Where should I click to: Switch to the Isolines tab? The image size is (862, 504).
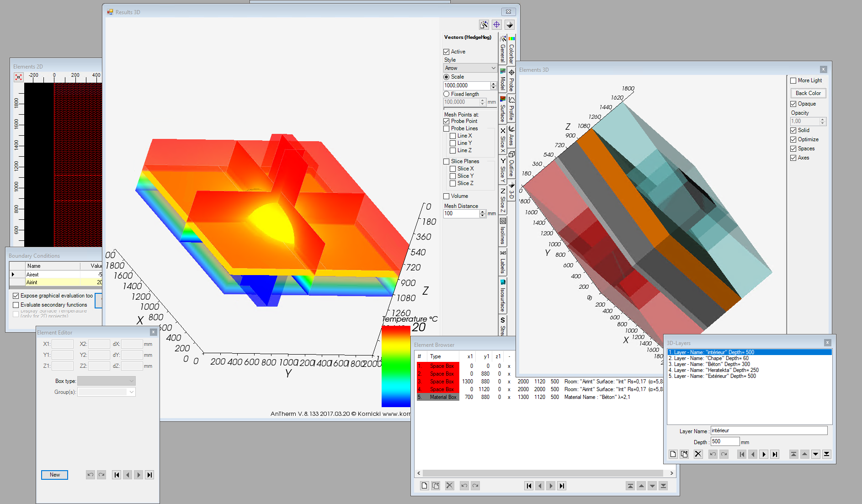pos(503,232)
